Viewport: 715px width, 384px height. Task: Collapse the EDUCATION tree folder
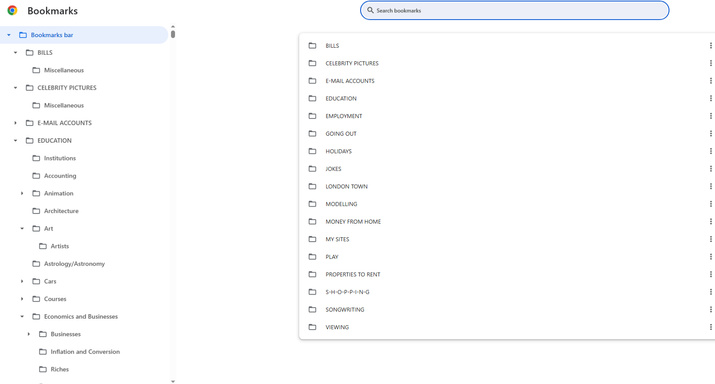(x=16, y=140)
